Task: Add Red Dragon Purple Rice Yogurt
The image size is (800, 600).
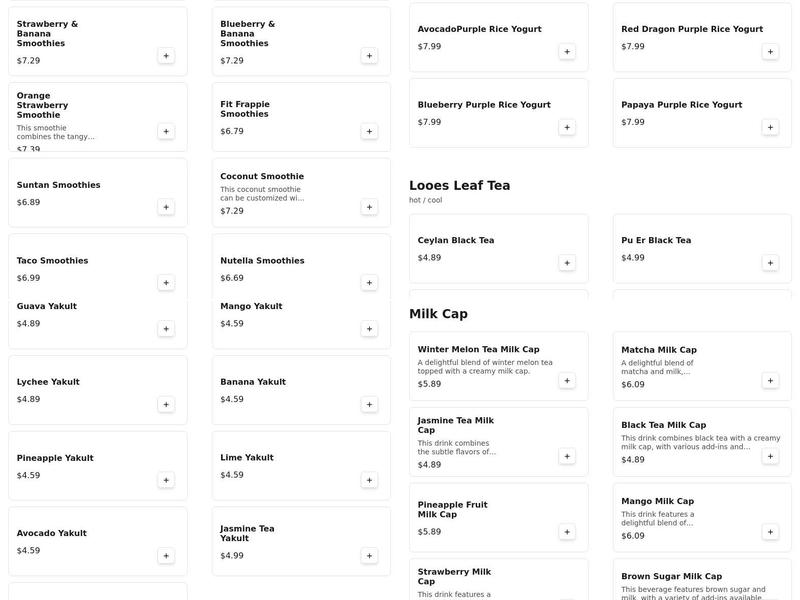Action: click(x=770, y=52)
